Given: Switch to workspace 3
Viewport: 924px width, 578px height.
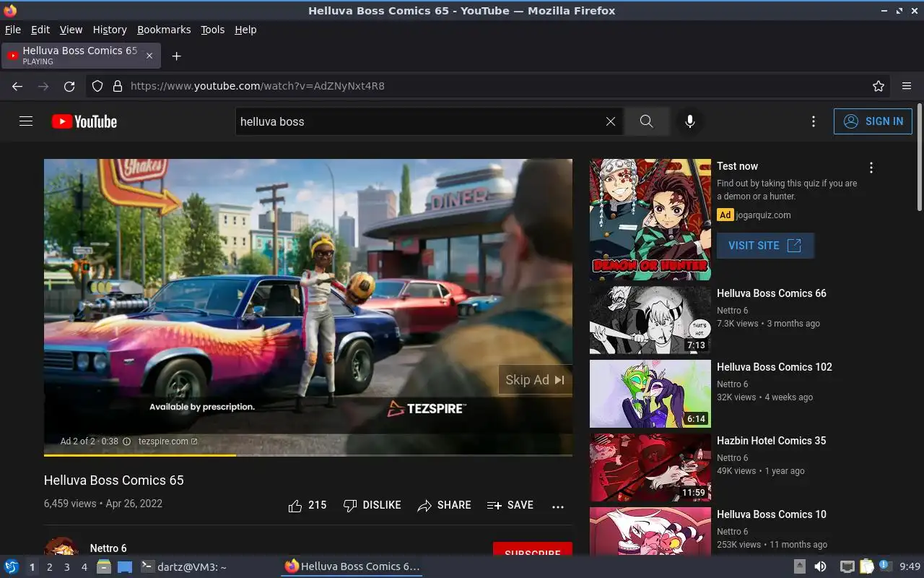Looking at the screenshot, I should [x=66, y=567].
